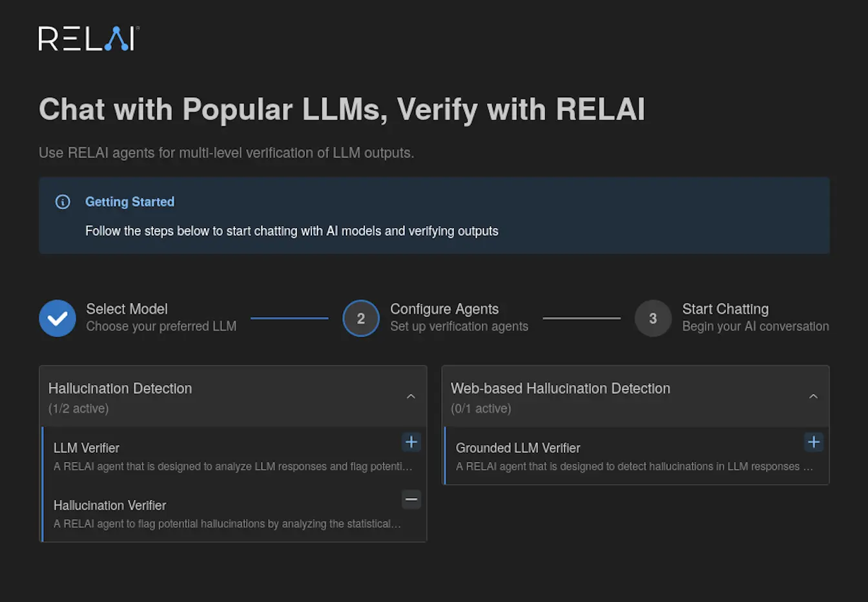Go to the Start Chatting step label
This screenshot has width=868, height=602.
pos(725,309)
